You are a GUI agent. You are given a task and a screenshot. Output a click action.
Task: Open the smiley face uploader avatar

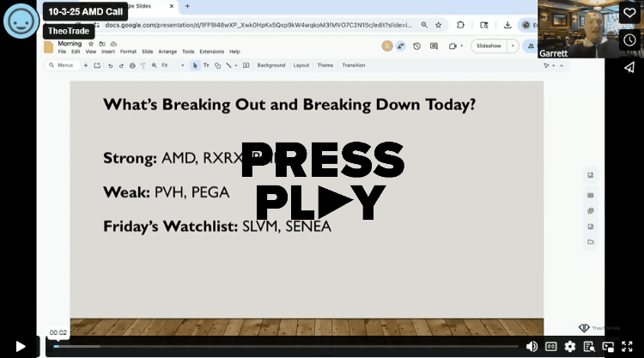pos(21,21)
